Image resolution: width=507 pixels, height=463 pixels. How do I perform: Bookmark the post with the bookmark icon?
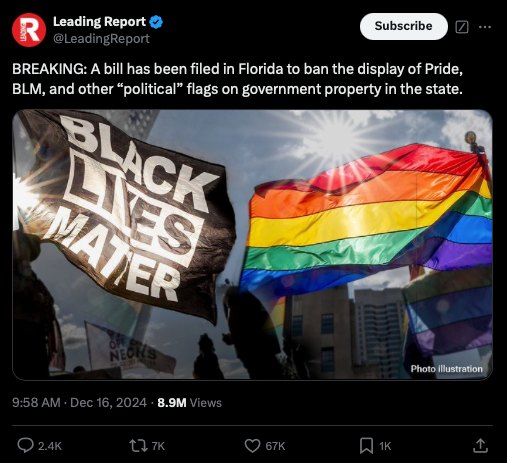pyautogui.click(x=366, y=446)
